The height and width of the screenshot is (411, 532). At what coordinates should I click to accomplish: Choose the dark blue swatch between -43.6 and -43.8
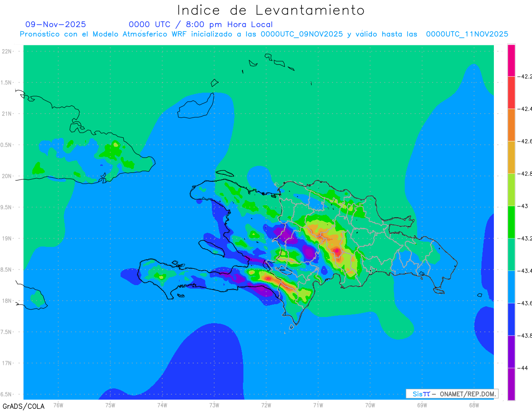(x=511, y=319)
